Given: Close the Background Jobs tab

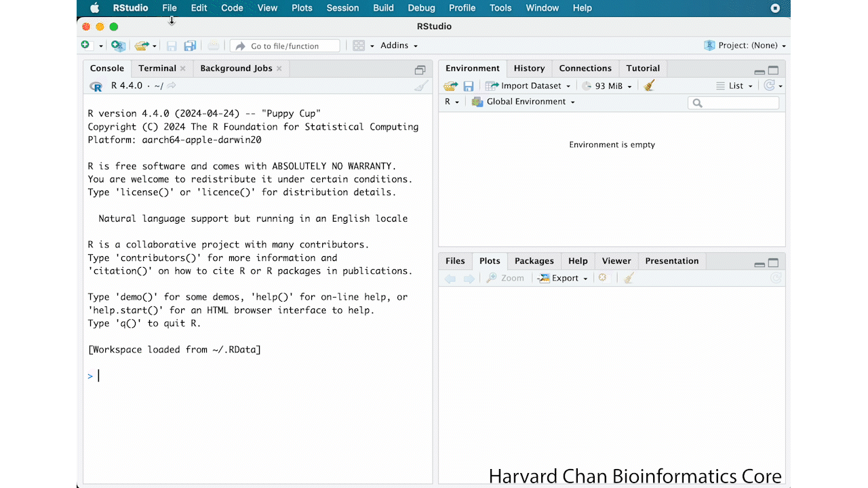Looking at the screenshot, I should tap(279, 68).
